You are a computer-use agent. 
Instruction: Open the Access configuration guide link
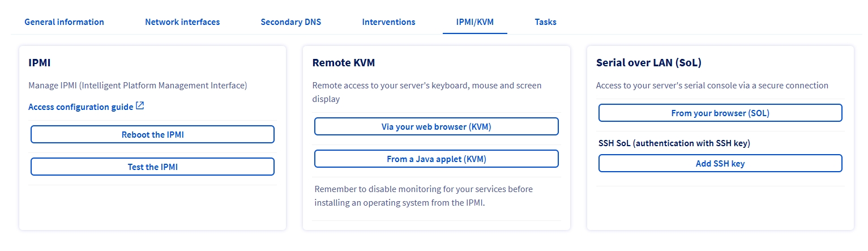[80, 107]
